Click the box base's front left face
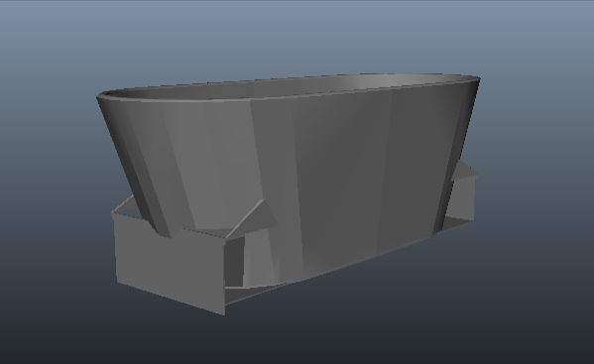The width and height of the screenshot is (594, 364). [x=169, y=265]
